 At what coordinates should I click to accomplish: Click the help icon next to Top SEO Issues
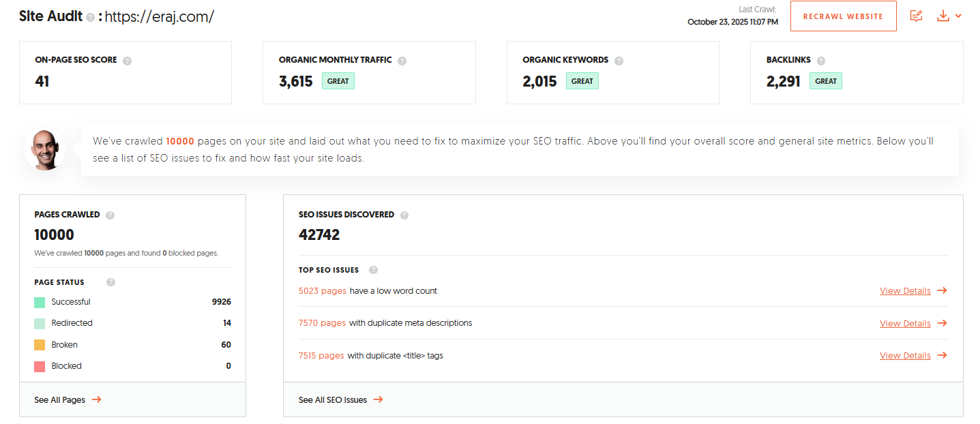click(373, 270)
